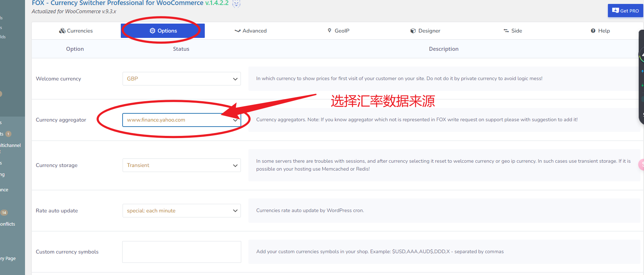Open the sidebar item ending 'onflicts'
This screenshot has width=644, height=275.
click(8, 224)
